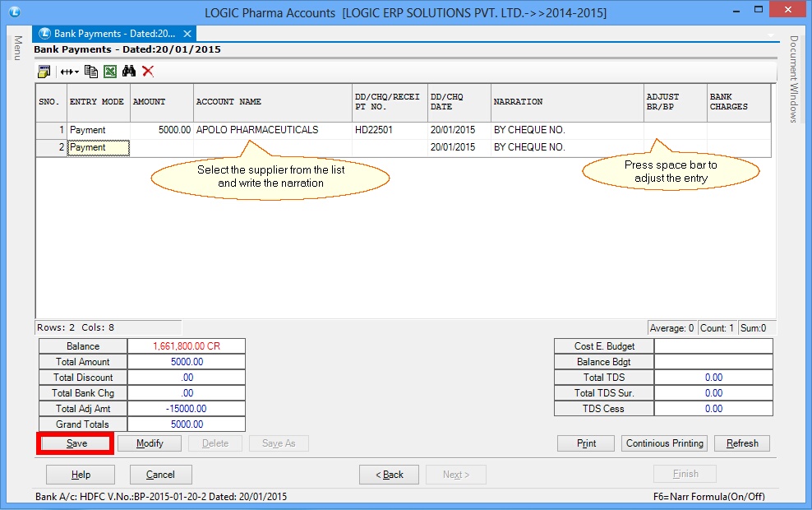The image size is (812, 510).
Task: Click the ENTRY MODE column header
Action: [99, 103]
